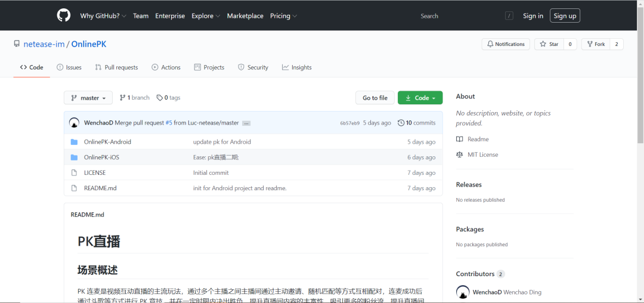Click the Readme link in About

coord(478,139)
